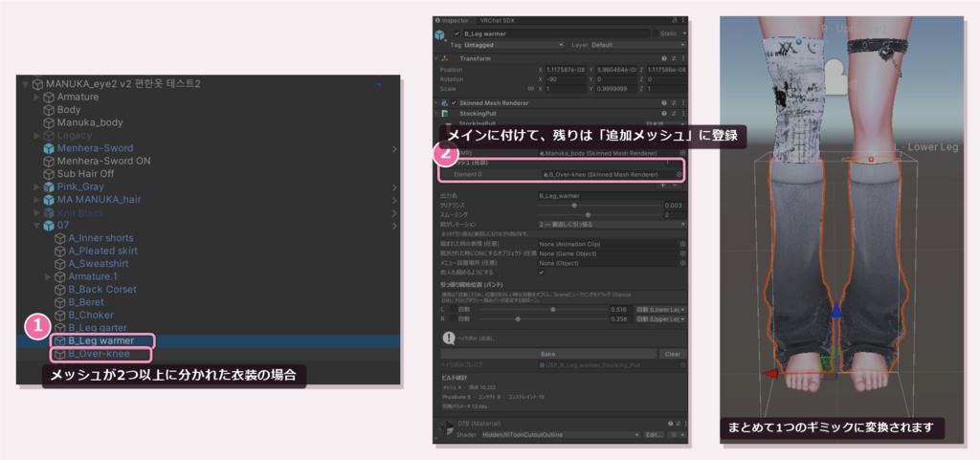
Task: Add a list element with the plus button
Action: [664, 185]
